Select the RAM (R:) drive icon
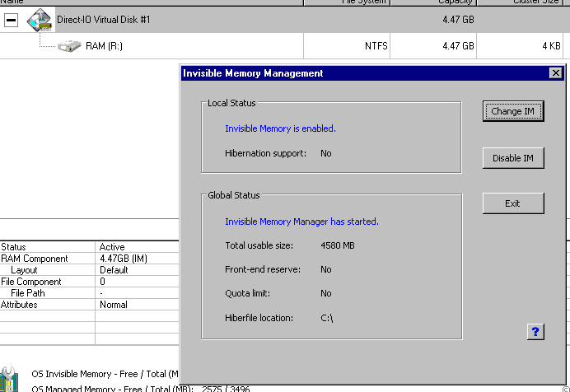 pos(69,46)
